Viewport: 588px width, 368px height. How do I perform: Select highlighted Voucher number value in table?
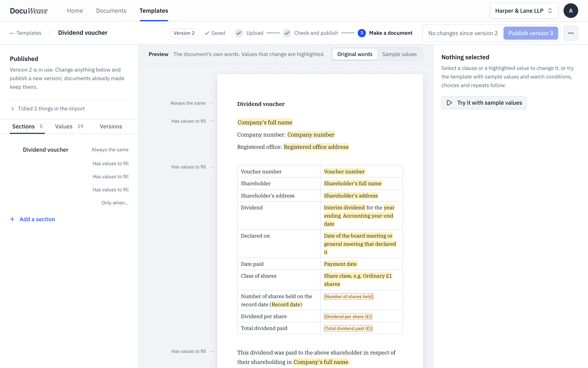coord(344,171)
